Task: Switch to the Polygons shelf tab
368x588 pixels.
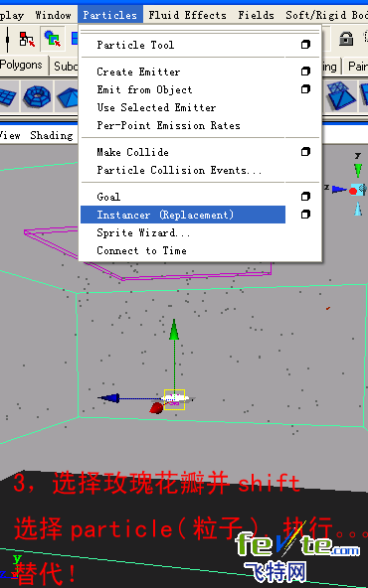Action: [x=23, y=66]
